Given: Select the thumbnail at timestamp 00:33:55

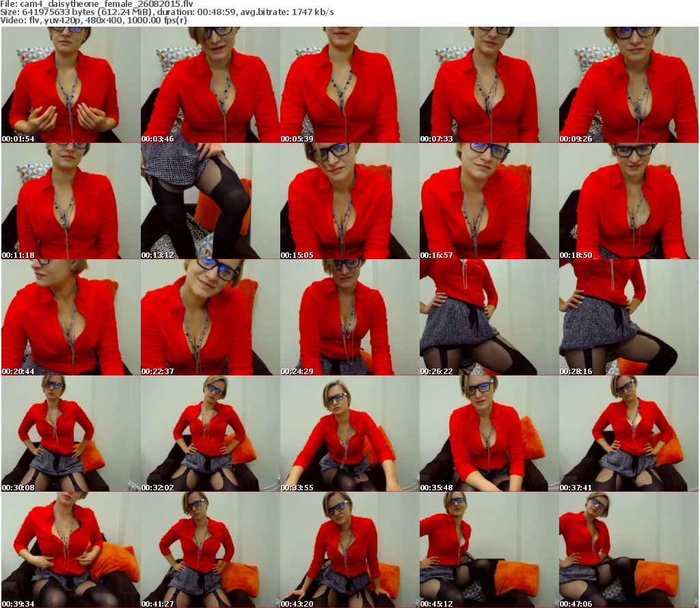Looking at the screenshot, I should 349,434.
